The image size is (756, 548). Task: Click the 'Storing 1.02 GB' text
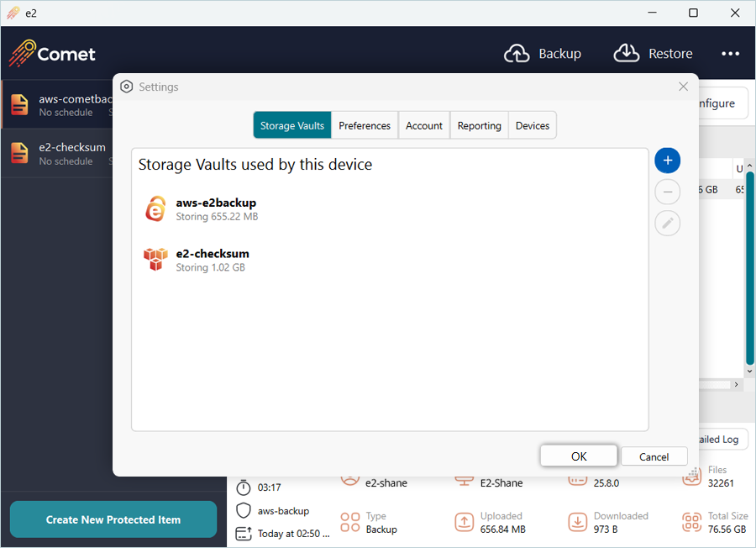point(210,267)
